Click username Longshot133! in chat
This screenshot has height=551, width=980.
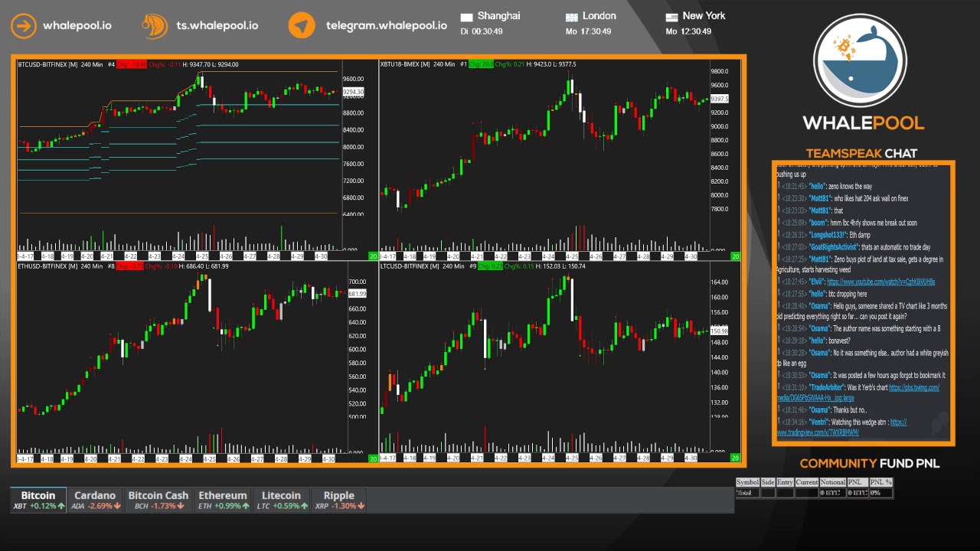[828, 235]
